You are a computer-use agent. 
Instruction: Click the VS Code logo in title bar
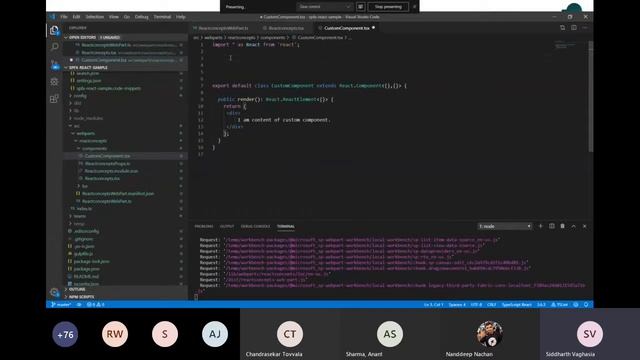tap(52, 17)
